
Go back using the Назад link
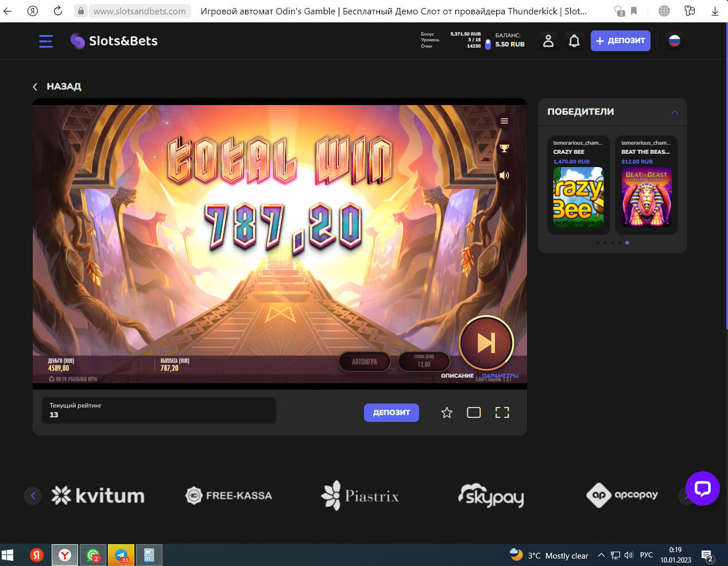pos(57,87)
